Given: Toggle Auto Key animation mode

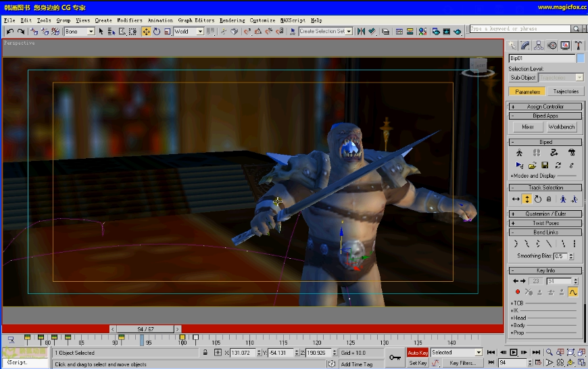Looking at the screenshot, I should click(x=418, y=353).
